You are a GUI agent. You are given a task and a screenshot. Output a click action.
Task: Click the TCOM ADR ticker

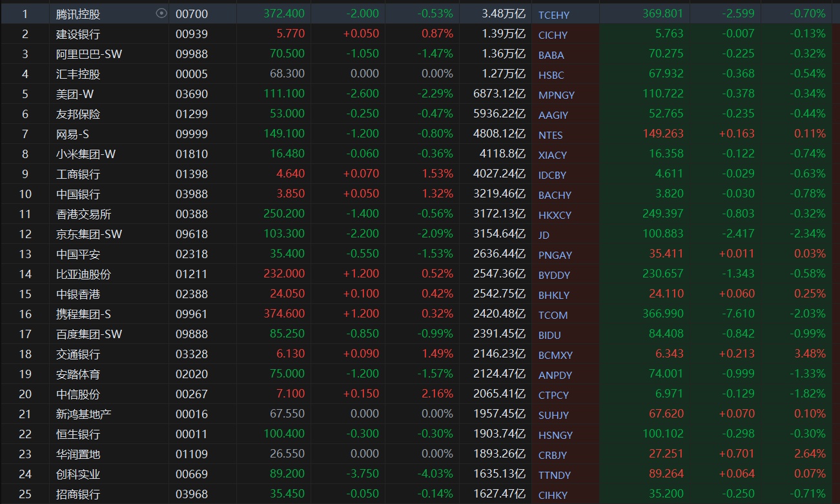553,315
